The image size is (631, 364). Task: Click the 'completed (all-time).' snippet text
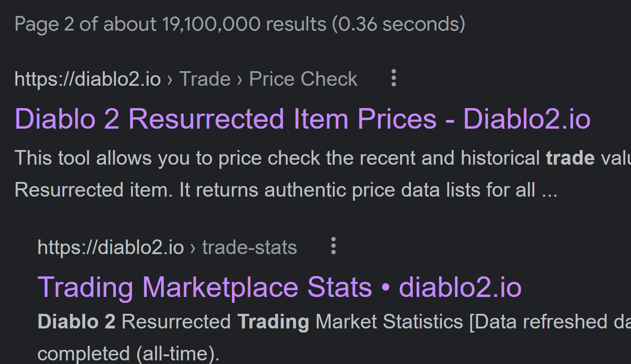coord(128,354)
